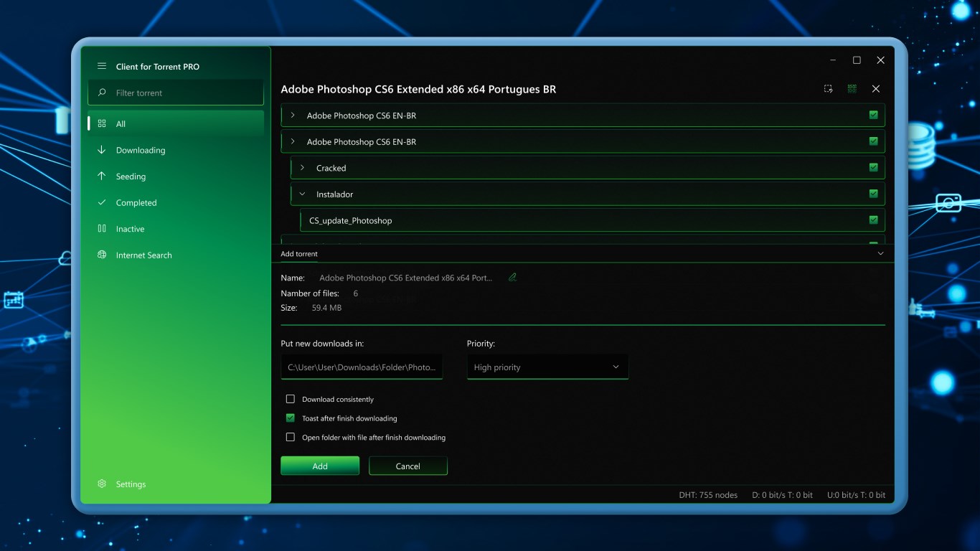The width and height of the screenshot is (980, 551).
Task: Click the search magnifier in Filter torrent
Action: point(102,93)
